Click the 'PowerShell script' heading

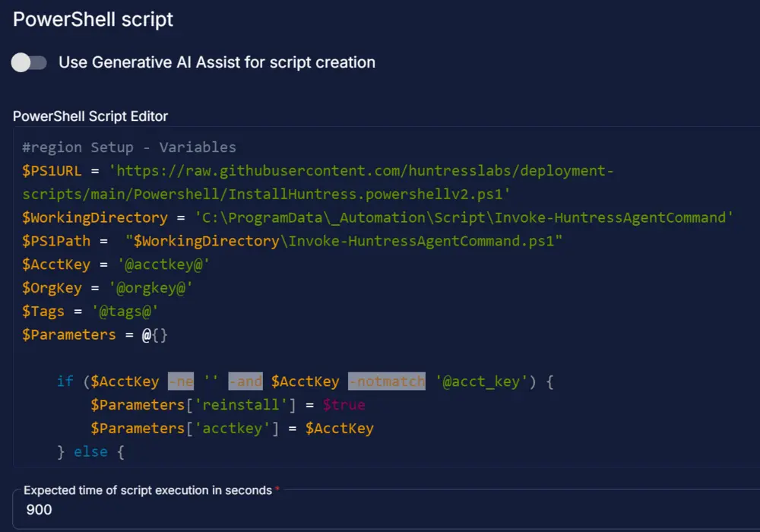pyautogui.click(x=93, y=20)
